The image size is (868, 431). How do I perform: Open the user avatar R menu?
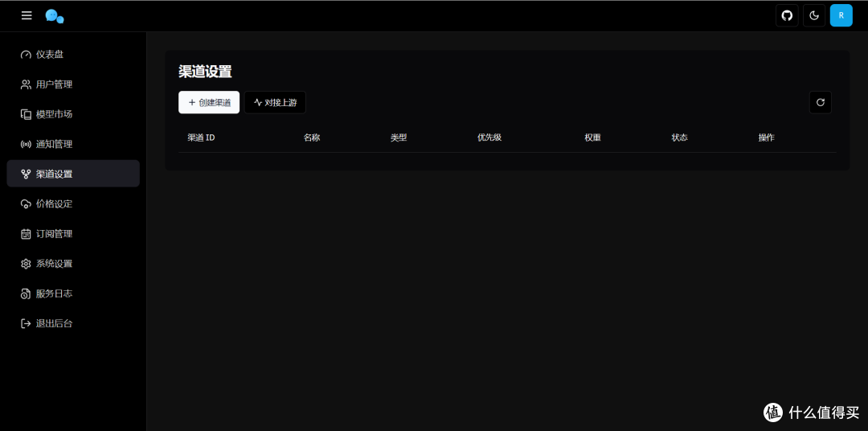tap(841, 15)
